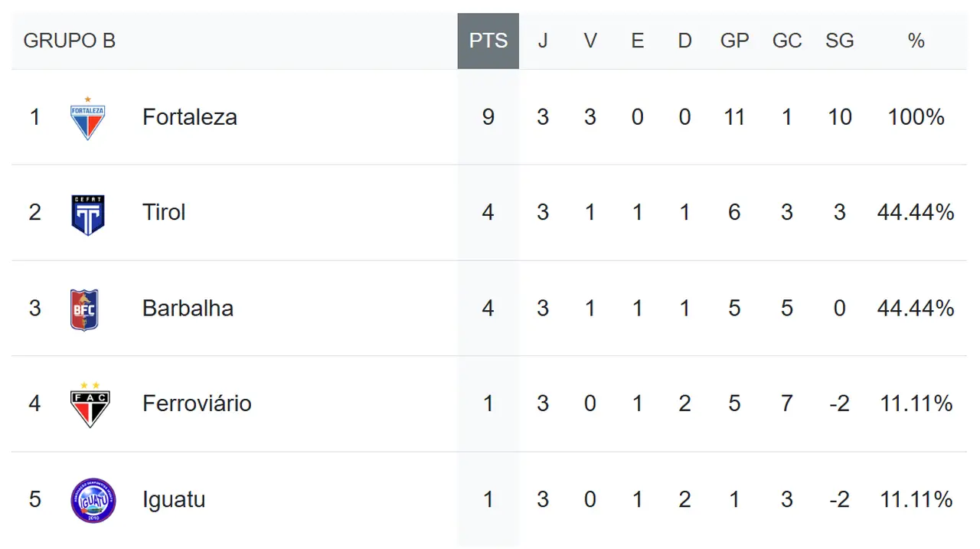
Task: Open the Fortaleza team name link
Action: coord(189,117)
